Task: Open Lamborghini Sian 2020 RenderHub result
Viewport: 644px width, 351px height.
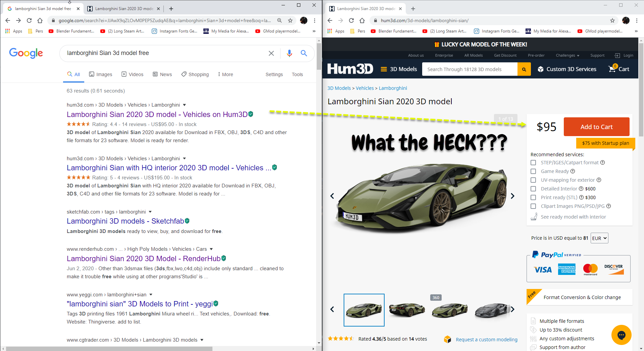Action: click(x=144, y=258)
